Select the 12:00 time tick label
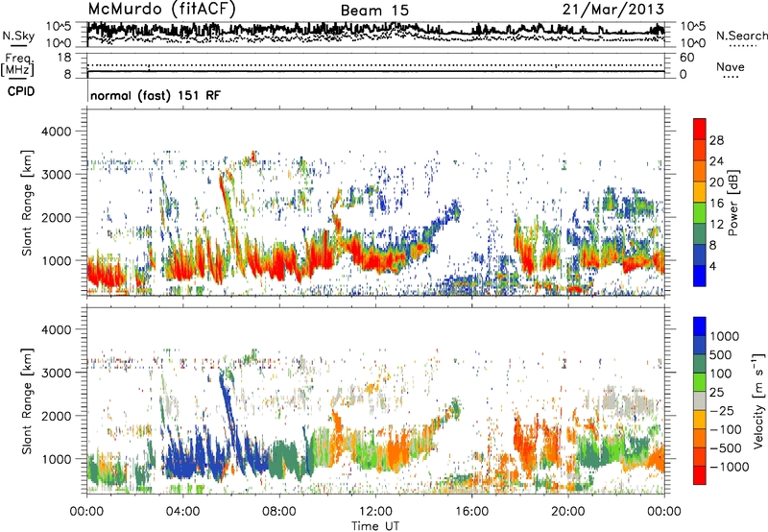This screenshot has width=768, height=532. (375, 512)
